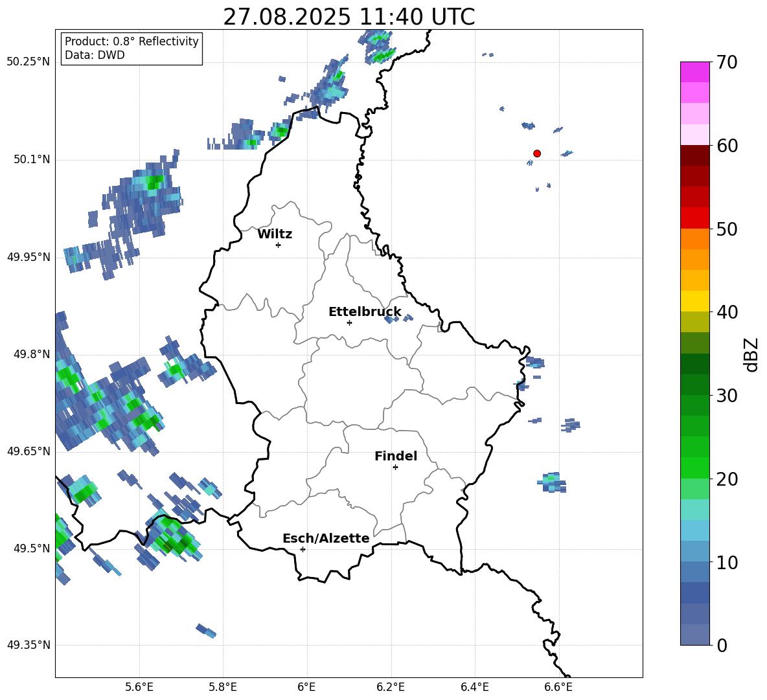Select the Findel city label
The image size is (767, 700).
(x=396, y=456)
